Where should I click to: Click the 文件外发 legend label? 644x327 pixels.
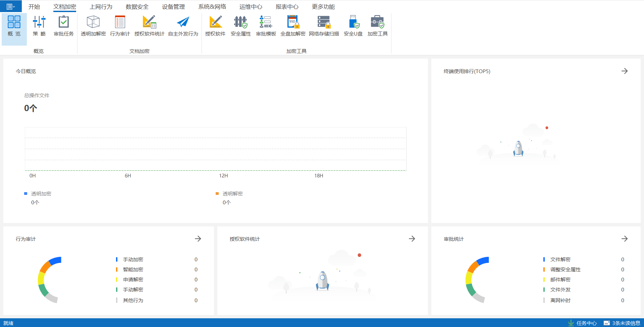coord(560,290)
